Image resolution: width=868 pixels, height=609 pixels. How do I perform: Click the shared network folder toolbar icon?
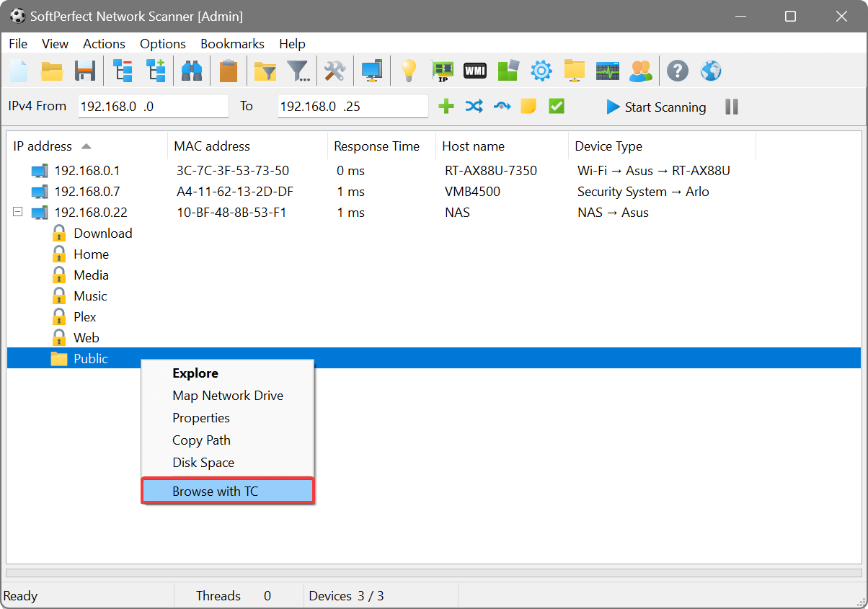pyautogui.click(x=575, y=71)
